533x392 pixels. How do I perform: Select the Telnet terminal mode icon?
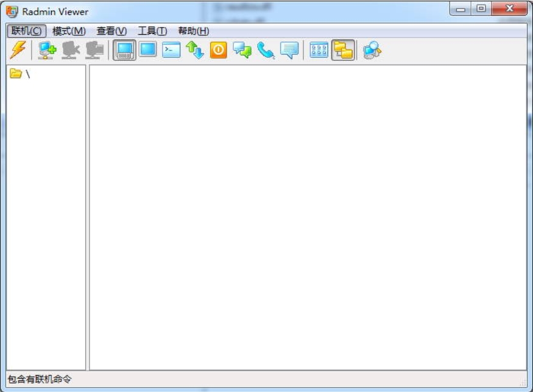(171, 50)
